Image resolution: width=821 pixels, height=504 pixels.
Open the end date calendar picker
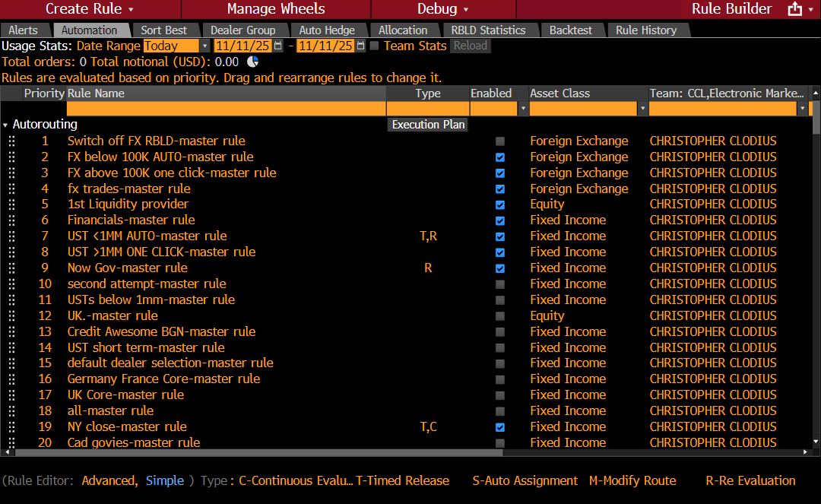(x=360, y=46)
